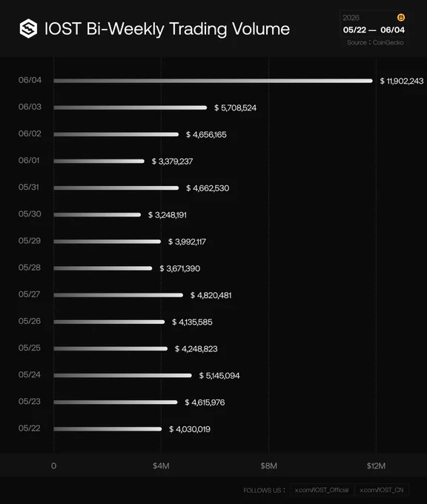Click the $ 11,902,243 value
Viewport: 427px width, 504px height.
(x=402, y=81)
